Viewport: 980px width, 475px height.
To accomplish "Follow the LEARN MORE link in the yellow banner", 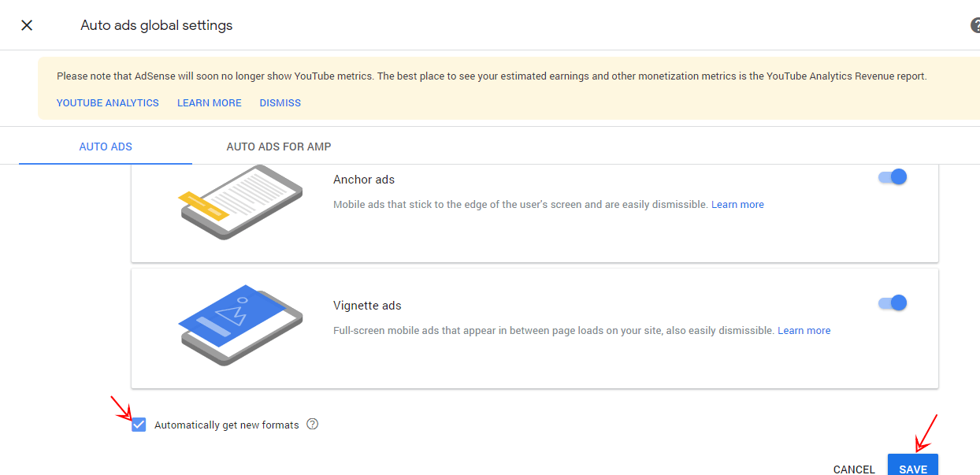I will [210, 103].
